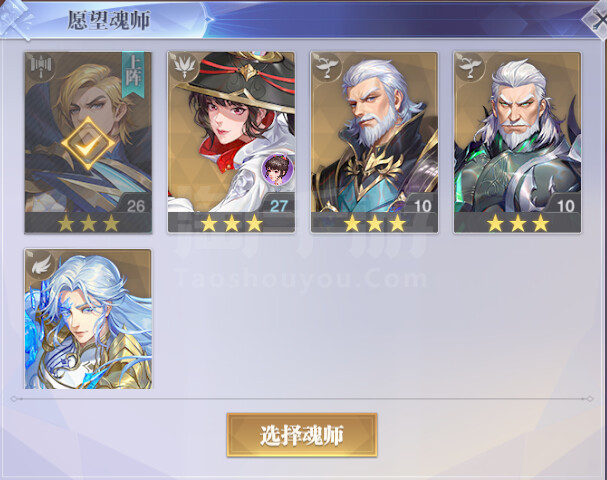
Task: Select the long blue-haired hero card
Action: point(88,319)
